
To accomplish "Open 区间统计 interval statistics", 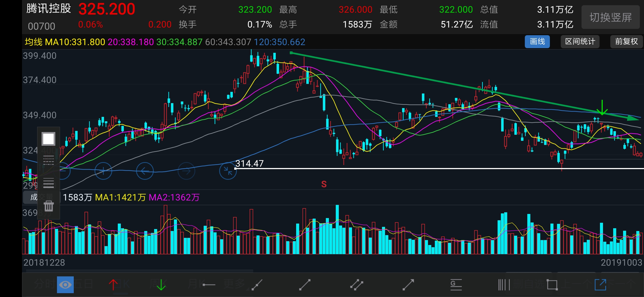I will click(580, 42).
